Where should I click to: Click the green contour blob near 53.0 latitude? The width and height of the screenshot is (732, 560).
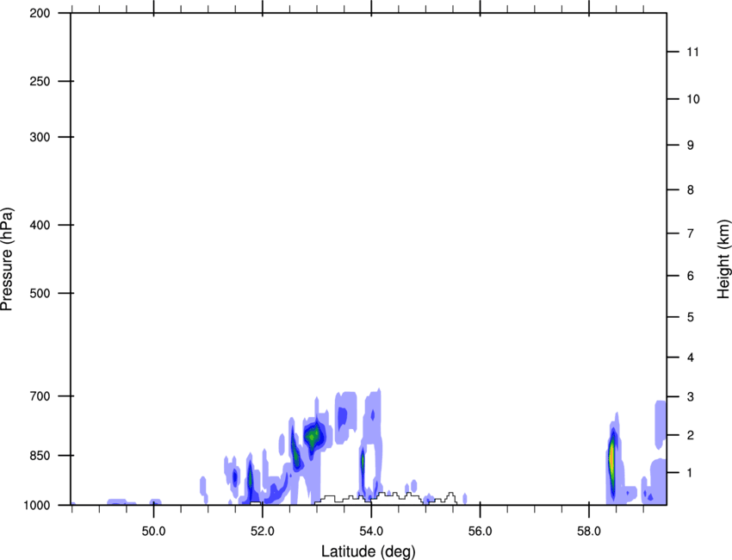(x=313, y=436)
